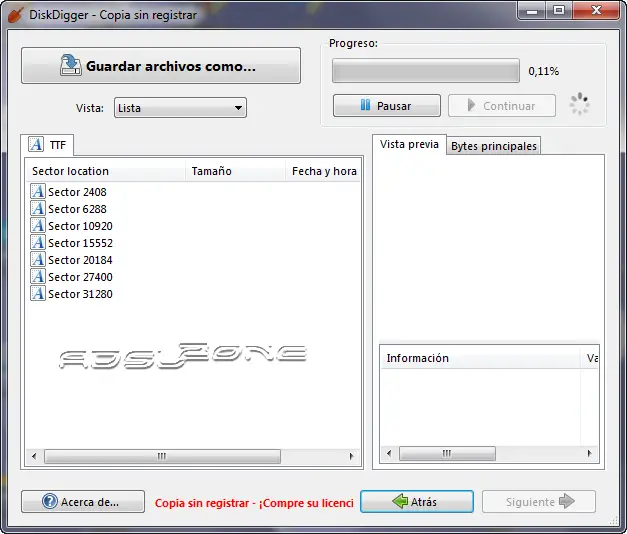Select the Sector 27400 row text
Viewport: 627px width, 534px height.
(80, 277)
